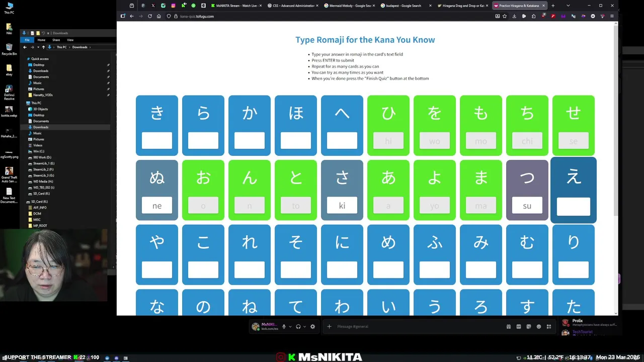Viewport: 644px width, 362px height.
Task: Switch to MsNIKITA Stream tab
Action: point(236,6)
